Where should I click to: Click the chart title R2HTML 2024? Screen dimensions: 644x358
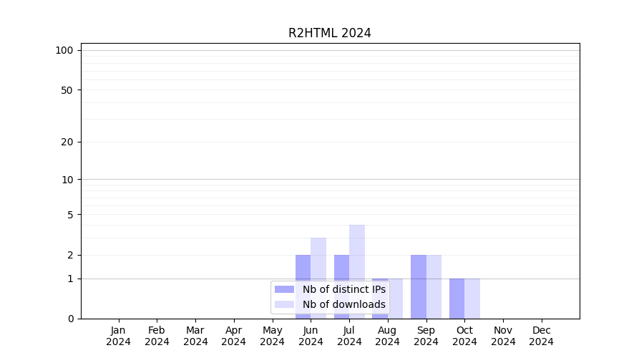tap(330, 33)
